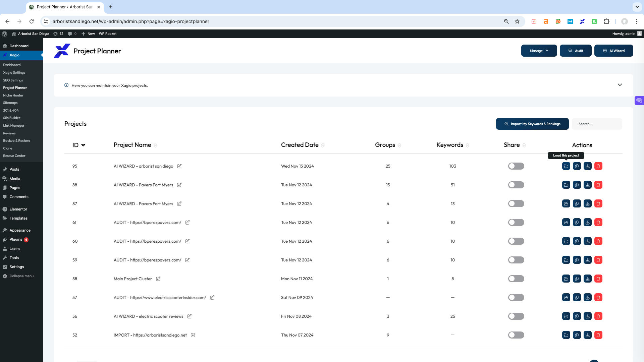Rename AI WIZARD arborist san diego project
The height and width of the screenshot is (362, 644).
coord(179,166)
